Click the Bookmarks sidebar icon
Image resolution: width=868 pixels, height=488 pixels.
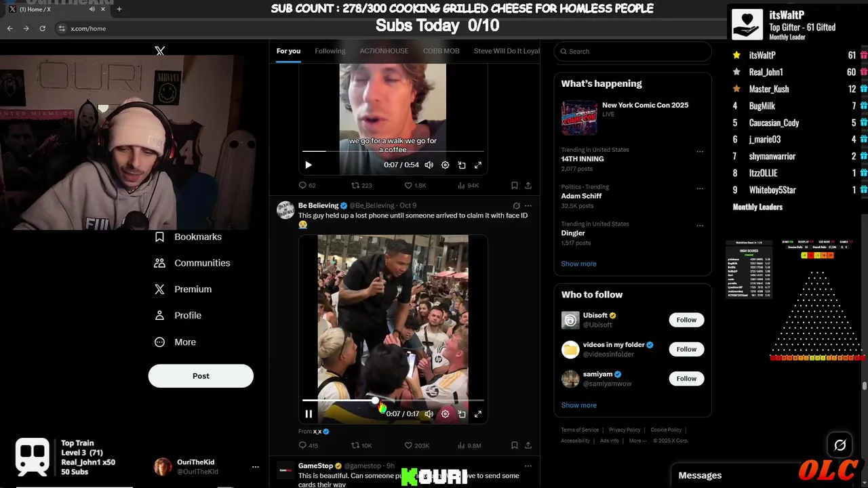(160, 237)
